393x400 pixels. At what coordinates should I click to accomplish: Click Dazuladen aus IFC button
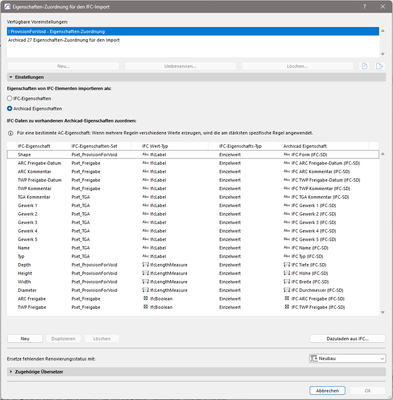click(x=348, y=339)
